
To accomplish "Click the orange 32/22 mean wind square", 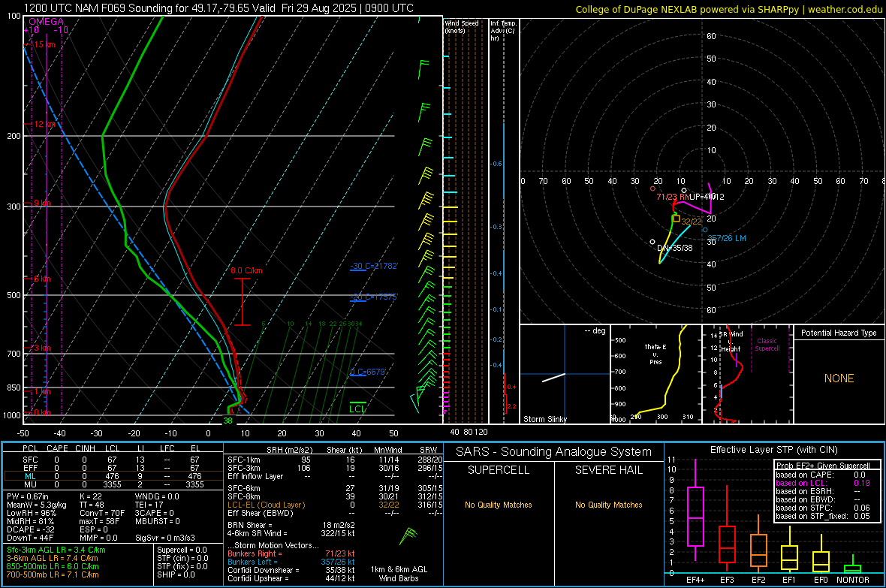I will pyautogui.click(x=677, y=219).
